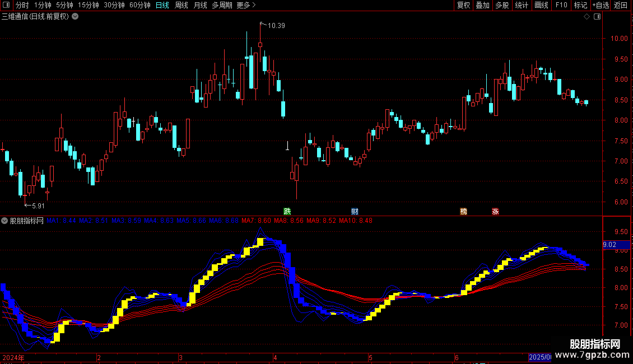Click the 复权 adjustment button

pyautogui.click(x=463, y=5)
